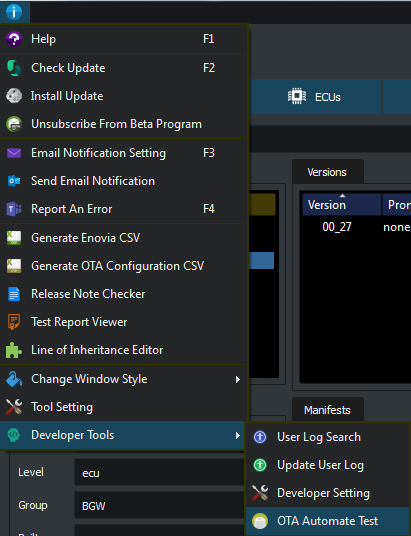Click the Generate OTA Configuration CSV icon
This screenshot has width=411, height=536.
click(14, 266)
